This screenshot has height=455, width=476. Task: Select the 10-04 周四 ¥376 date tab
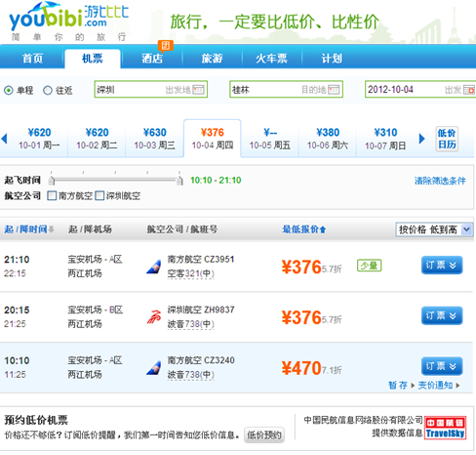click(213, 139)
